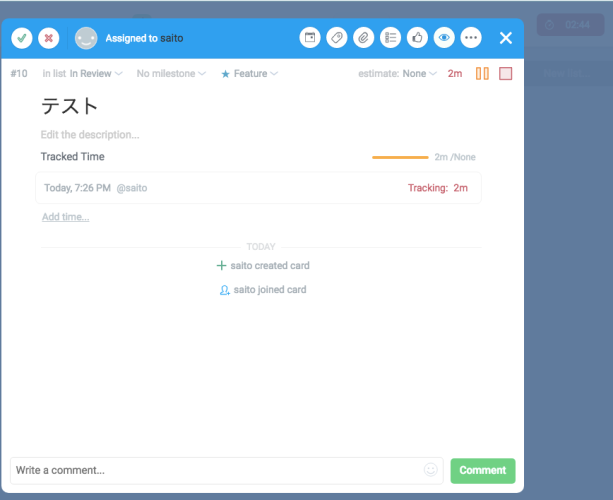Viewport: 613px width, 500px height.
Task: Click the tracked time progress bar
Action: pyautogui.click(x=400, y=157)
